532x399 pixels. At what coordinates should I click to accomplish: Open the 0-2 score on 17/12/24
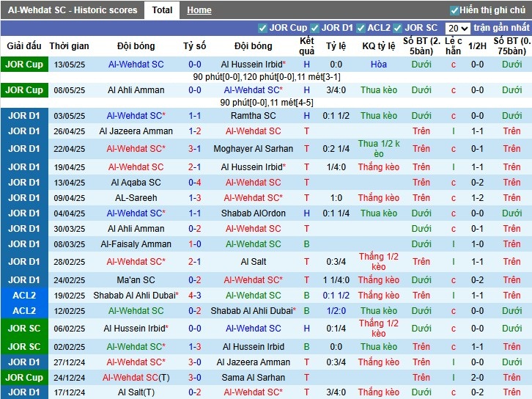(195, 392)
